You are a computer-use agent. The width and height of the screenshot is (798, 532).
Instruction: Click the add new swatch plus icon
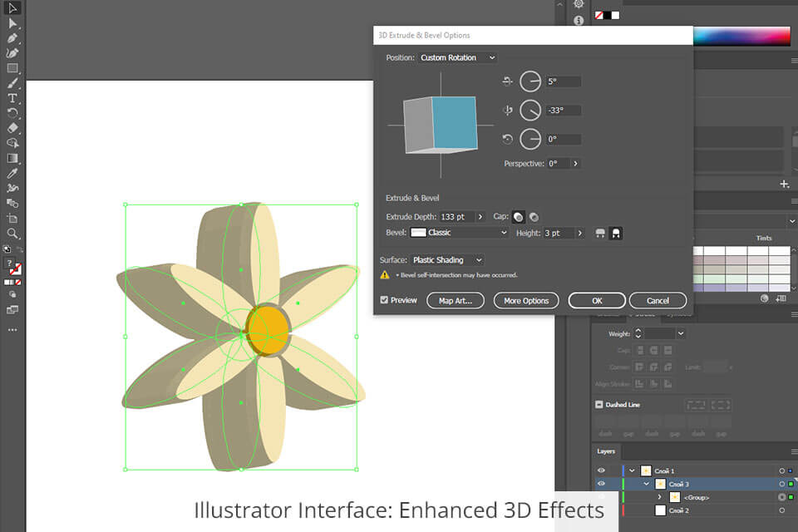pyautogui.click(x=784, y=184)
